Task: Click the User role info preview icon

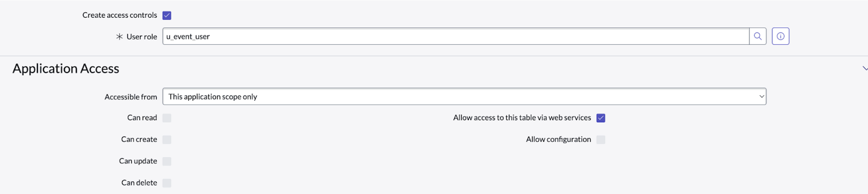Action: click(780, 36)
